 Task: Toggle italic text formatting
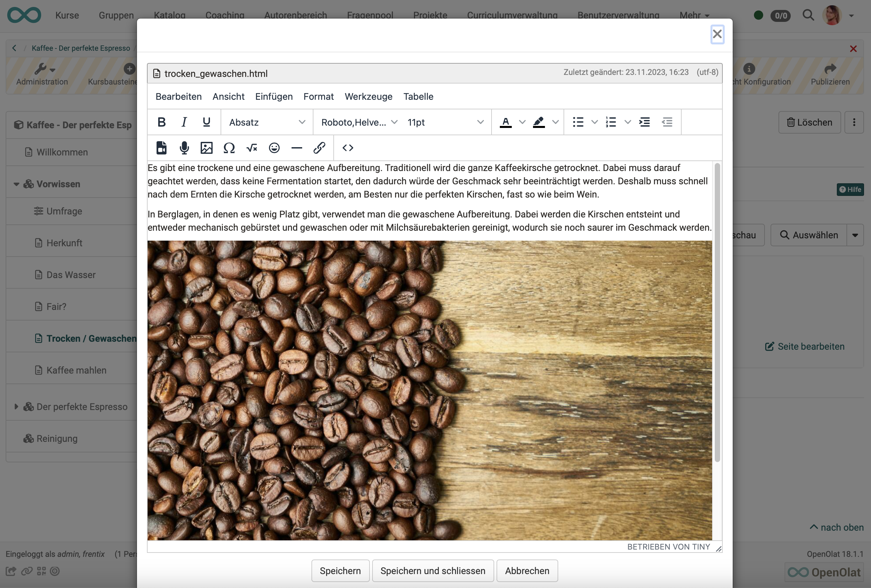[184, 122]
